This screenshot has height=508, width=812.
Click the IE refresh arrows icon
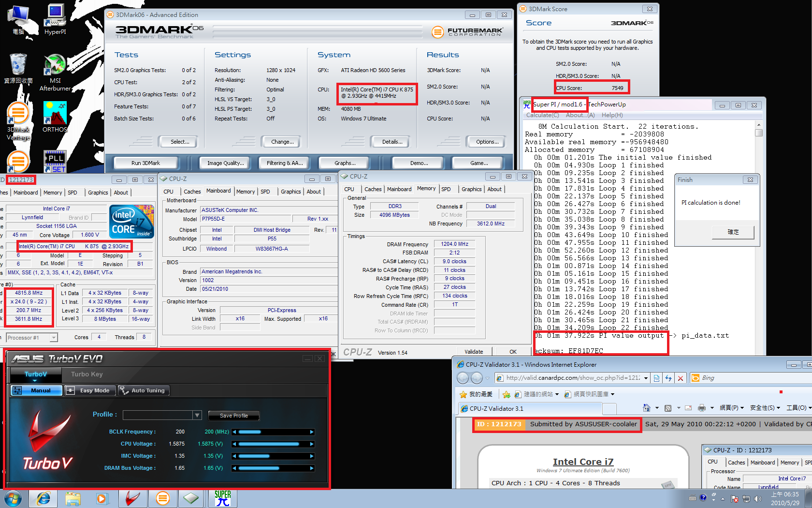668,378
